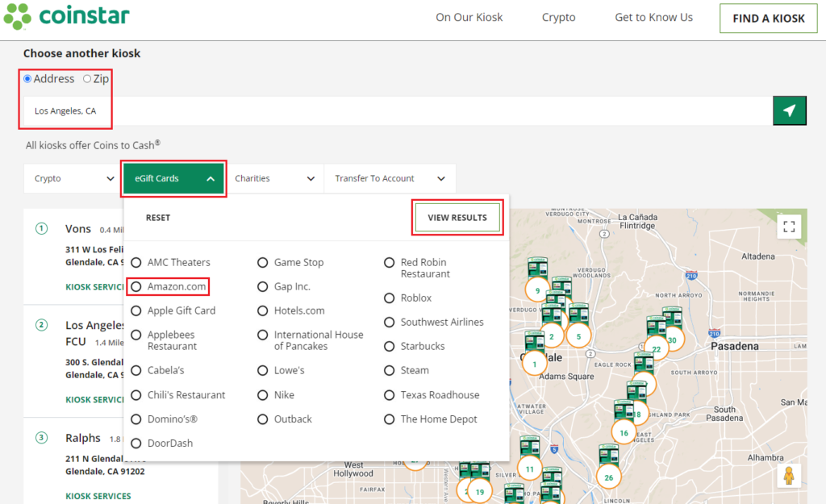
Task: Click the address input field
Action: click(395, 111)
